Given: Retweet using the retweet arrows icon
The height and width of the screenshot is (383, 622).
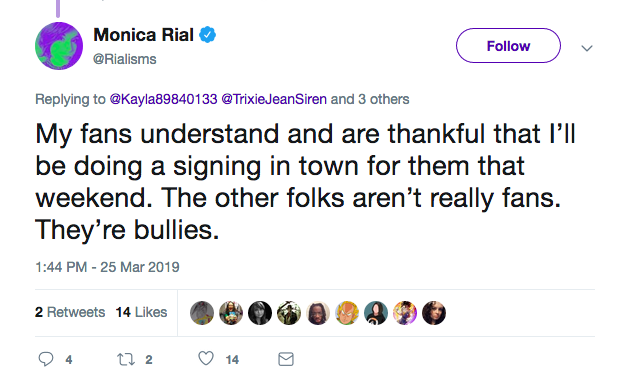Looking at the screenshot, I should pos(126,359).
